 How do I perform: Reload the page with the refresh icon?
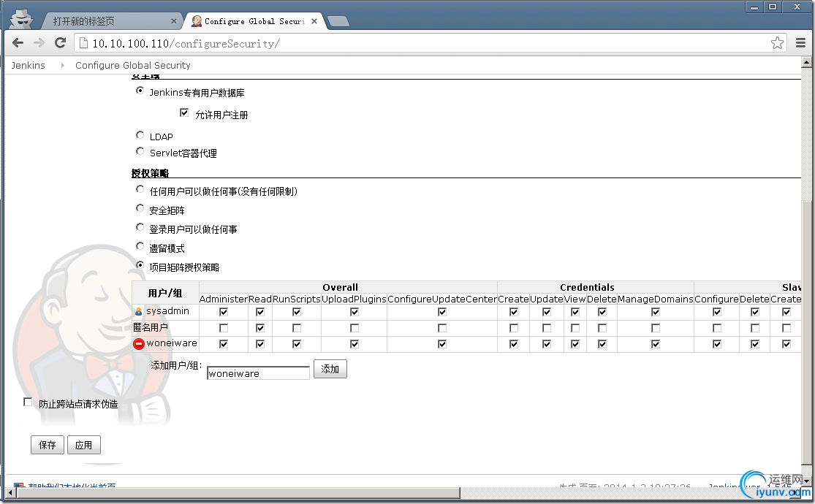[60, 43]
